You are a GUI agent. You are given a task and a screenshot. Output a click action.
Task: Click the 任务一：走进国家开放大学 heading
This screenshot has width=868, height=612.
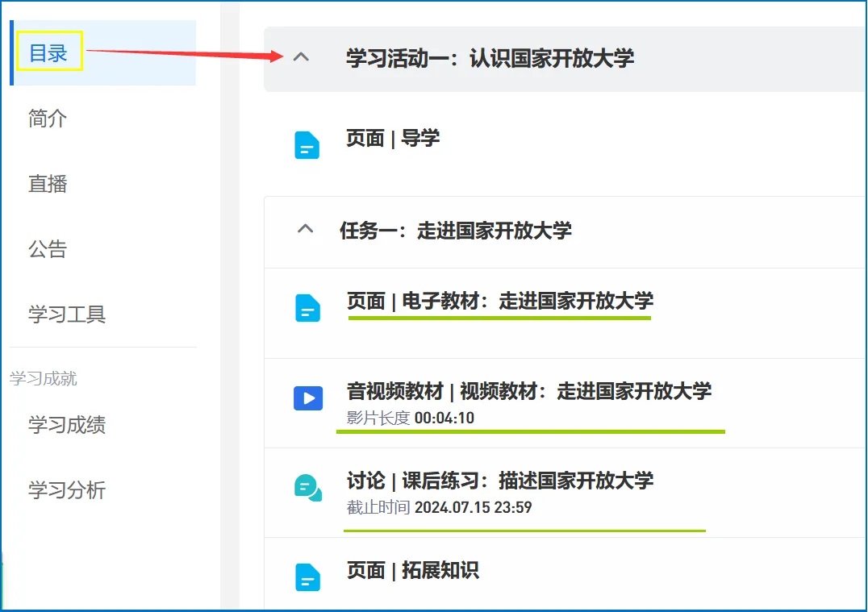pyautogui.click(x=456, y=230)
